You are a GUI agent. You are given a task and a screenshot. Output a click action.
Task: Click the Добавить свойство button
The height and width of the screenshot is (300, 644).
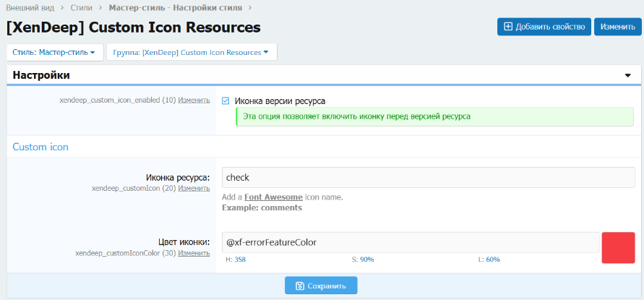pos(544,27)
